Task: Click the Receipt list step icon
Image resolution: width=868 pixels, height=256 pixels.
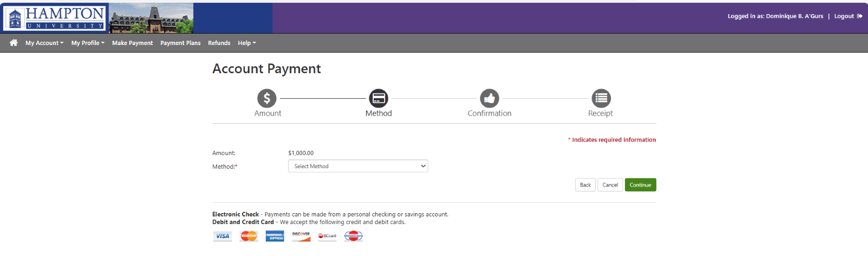Action: click(601, 98)
